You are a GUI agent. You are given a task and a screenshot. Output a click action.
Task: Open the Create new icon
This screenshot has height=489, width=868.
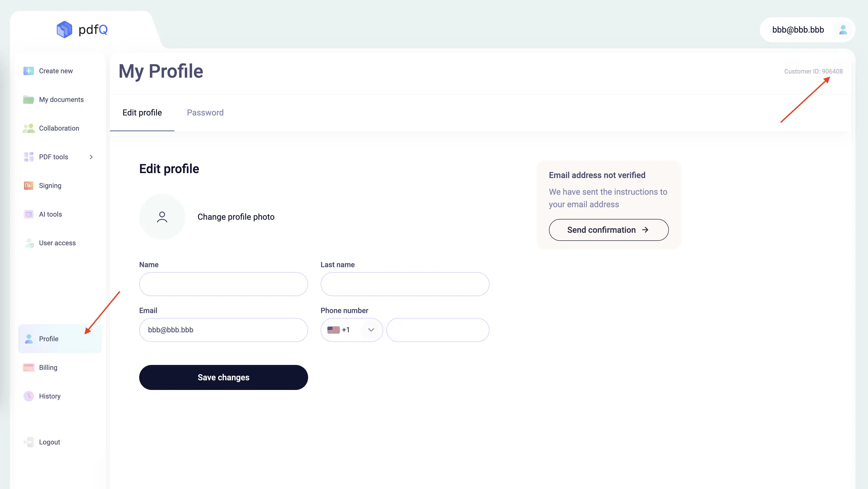point(28,71)
